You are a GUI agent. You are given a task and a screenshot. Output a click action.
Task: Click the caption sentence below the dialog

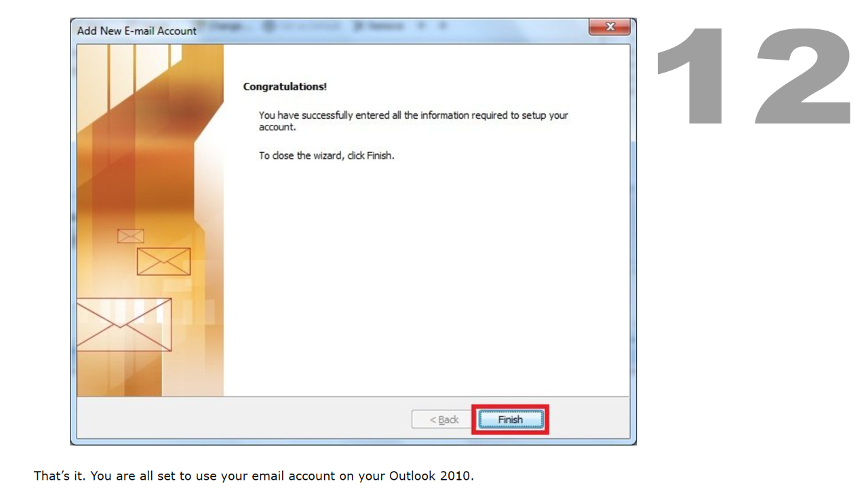[254, 476]
